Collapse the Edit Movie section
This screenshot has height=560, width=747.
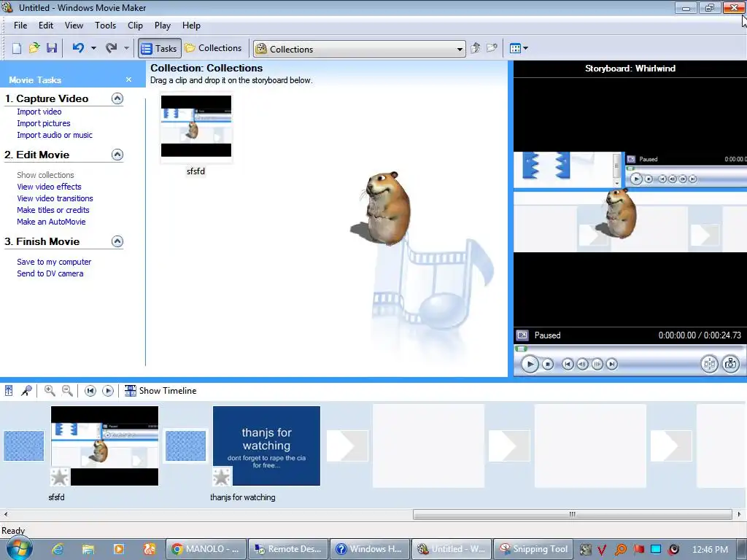(x=117, y=155)
